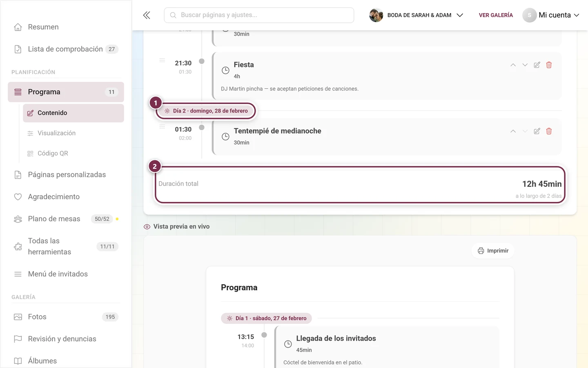
Task: Print the program with Imprimir
Action: (x=493, y=251)
